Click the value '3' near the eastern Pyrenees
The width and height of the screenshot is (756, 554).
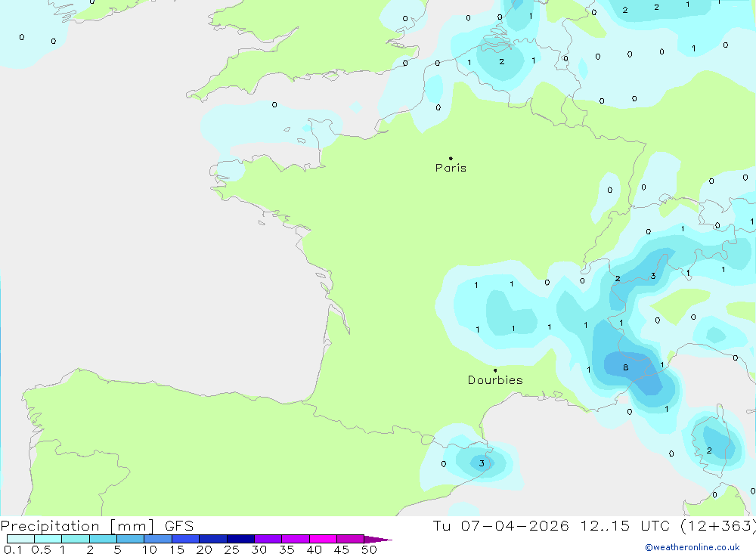coord(481,463)
